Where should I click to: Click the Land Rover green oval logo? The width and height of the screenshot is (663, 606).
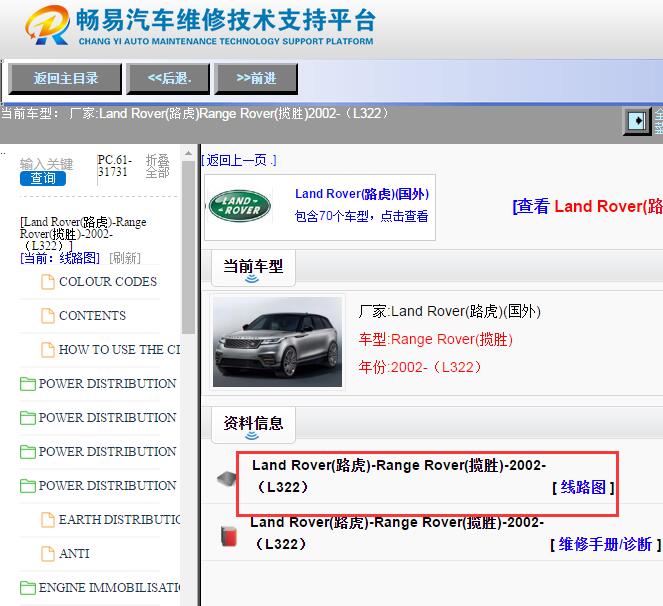click(x=240, y=206)
